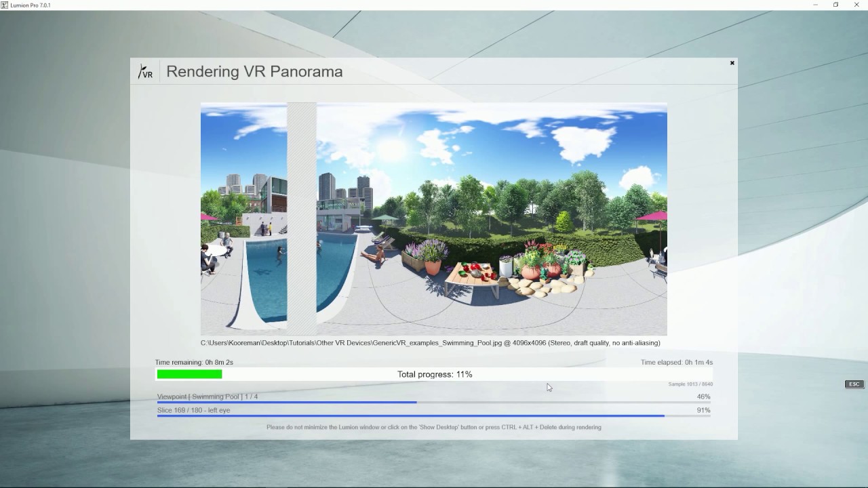This screenshot has width=868, height=488.
Task: Click the Sample 1013 / 8640 text
Action: pyautogui.click(x=690, y=384)
